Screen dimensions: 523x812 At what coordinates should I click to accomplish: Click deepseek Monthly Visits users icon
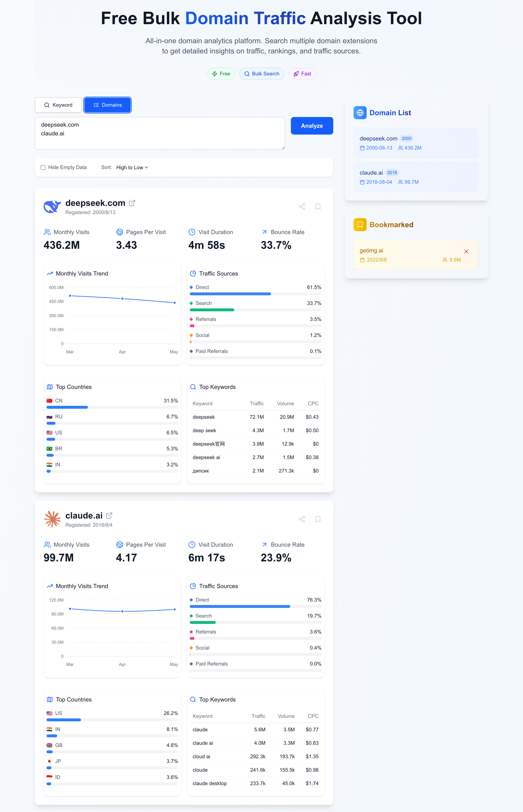pos(47,232)
